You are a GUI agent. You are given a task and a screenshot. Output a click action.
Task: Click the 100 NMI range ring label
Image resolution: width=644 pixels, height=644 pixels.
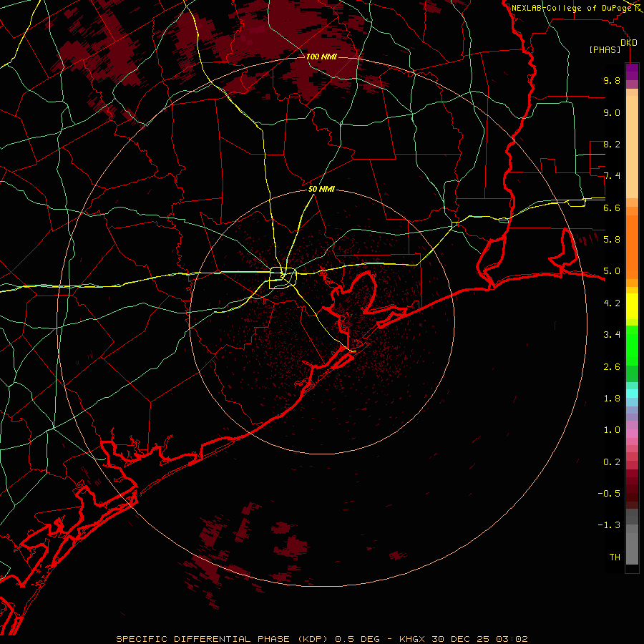click(321, 57)
